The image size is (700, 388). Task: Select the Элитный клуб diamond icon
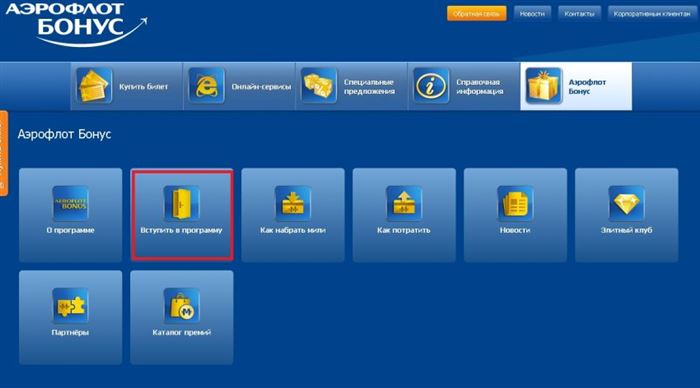626,204
